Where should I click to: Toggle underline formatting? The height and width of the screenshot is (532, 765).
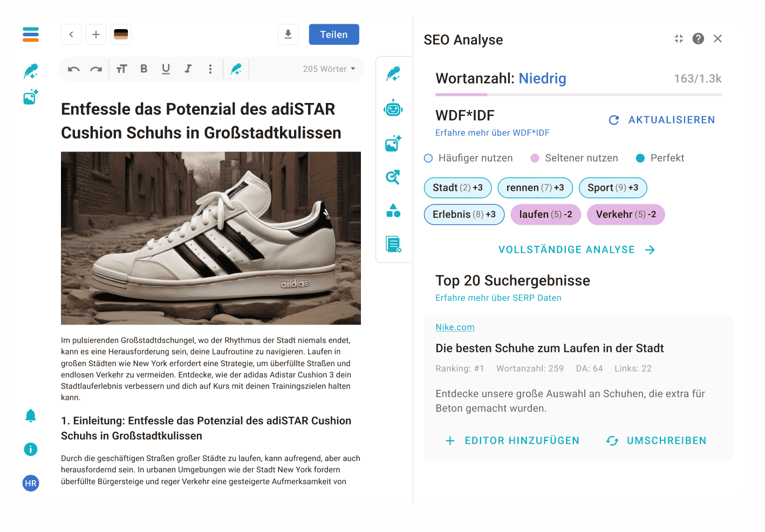tap(166, 69)
